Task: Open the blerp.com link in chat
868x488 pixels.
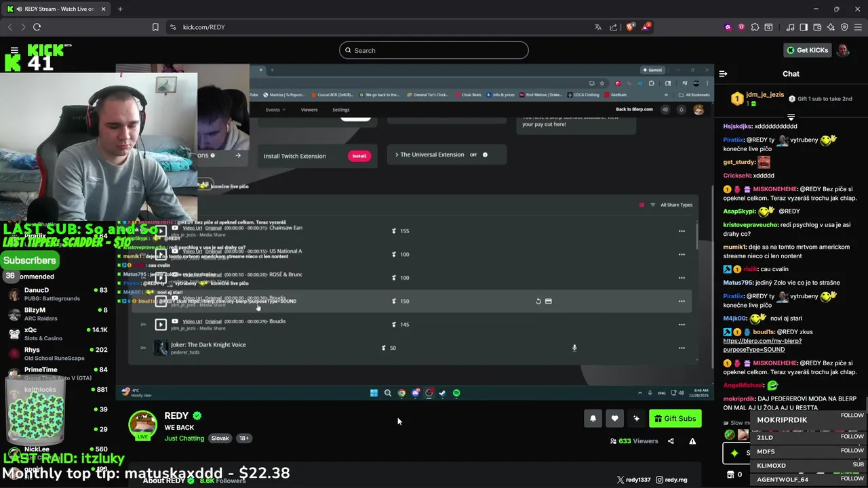Action: 762,345
